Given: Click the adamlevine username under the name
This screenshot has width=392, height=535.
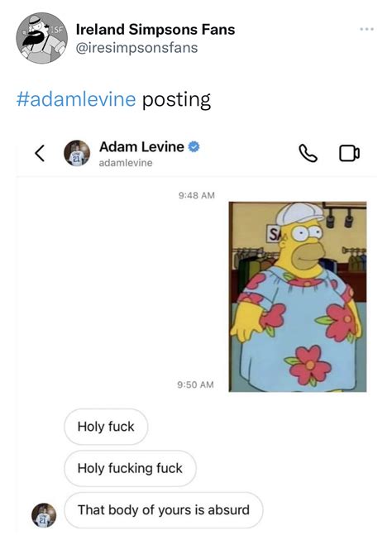Looking at the screenshot, I should click(126, 163).
